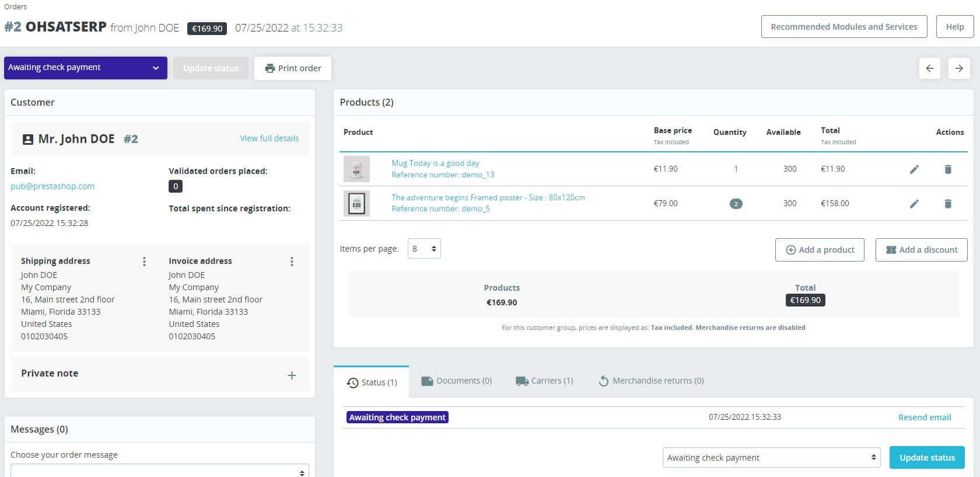Click the €158.00 total cell
The image size is (980, 477).
pos(835,204)
